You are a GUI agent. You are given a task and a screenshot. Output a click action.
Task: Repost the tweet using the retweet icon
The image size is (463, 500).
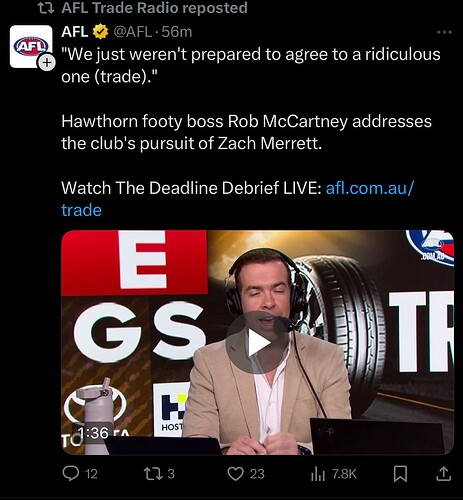[x=151, y=473]
